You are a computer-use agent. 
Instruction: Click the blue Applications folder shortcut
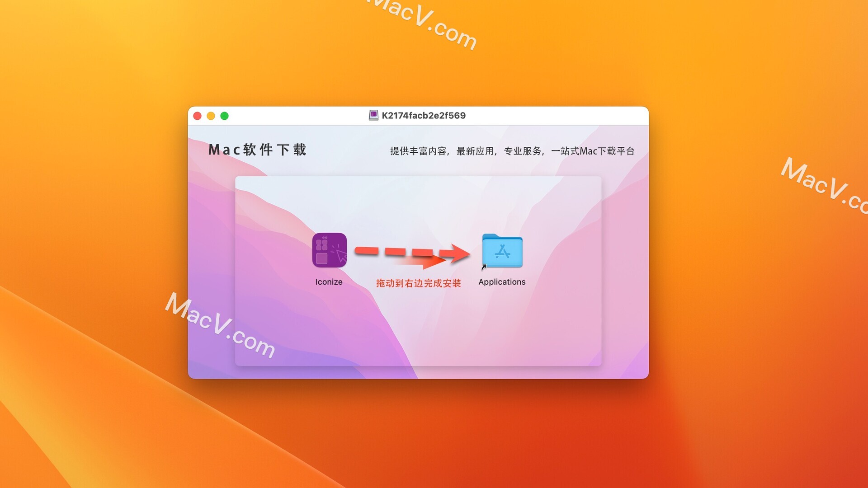pos(502,251)
